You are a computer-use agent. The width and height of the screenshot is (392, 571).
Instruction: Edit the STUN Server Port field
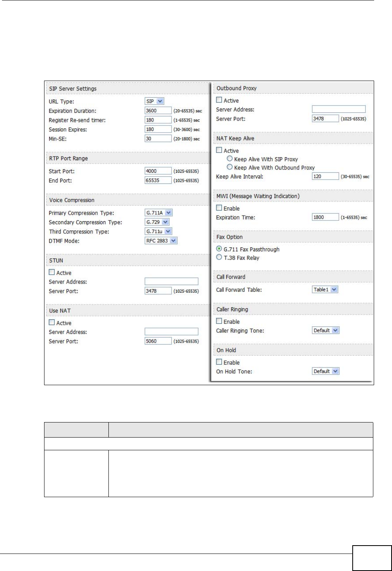[158, 291]
